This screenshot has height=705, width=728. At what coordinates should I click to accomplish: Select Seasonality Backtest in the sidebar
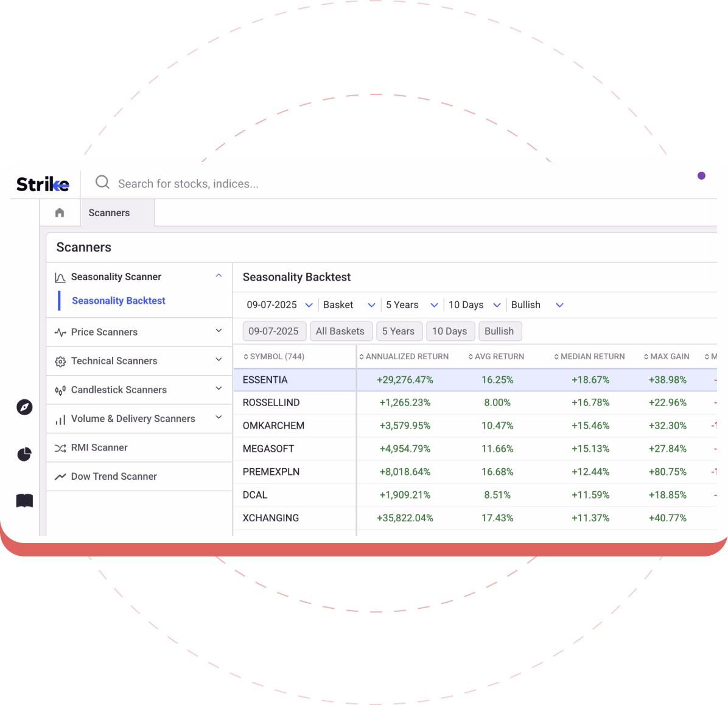119,301
